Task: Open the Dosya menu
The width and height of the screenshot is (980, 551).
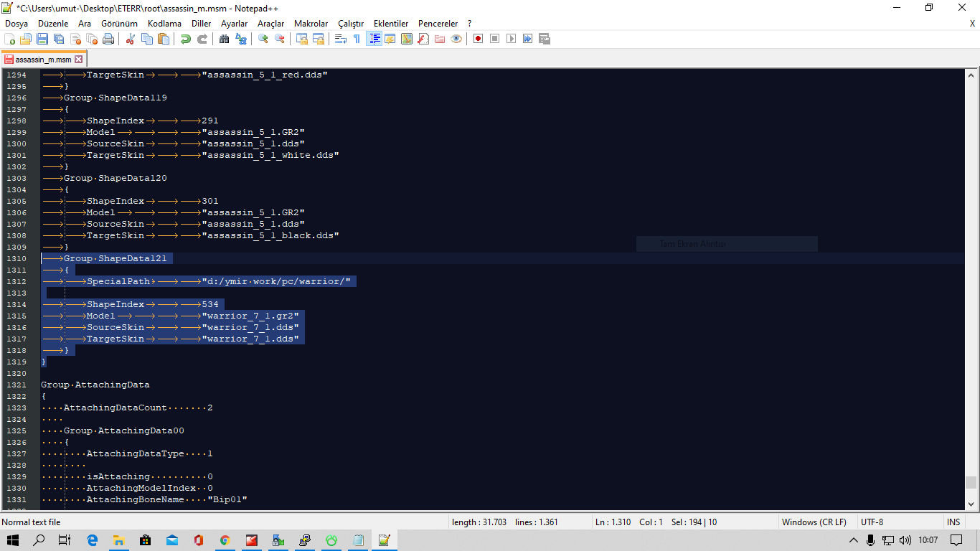Action: point(17,24)
